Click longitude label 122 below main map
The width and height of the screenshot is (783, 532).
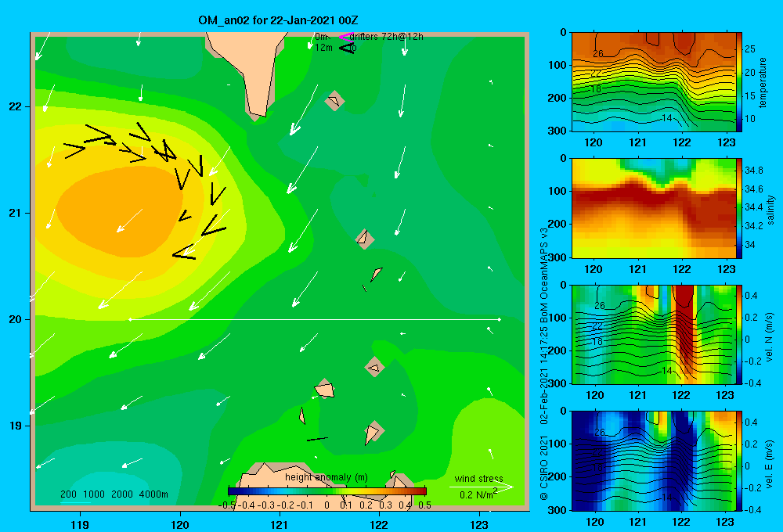coord(380,524)
